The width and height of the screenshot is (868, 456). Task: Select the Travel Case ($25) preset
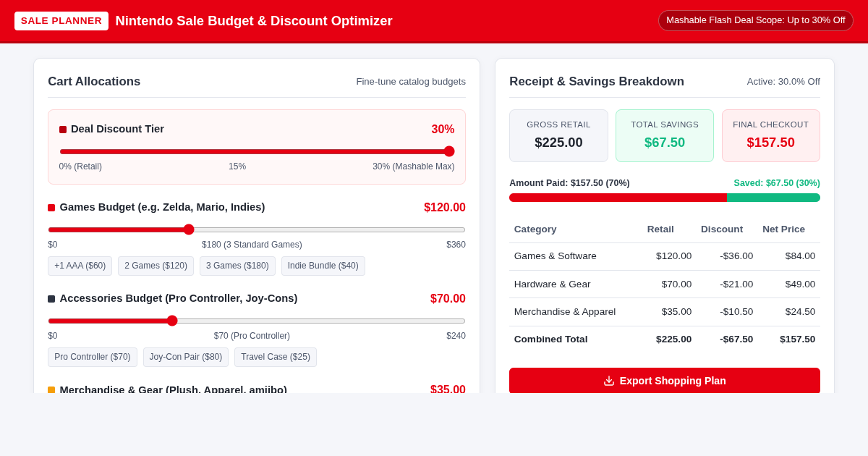point(276,357)
